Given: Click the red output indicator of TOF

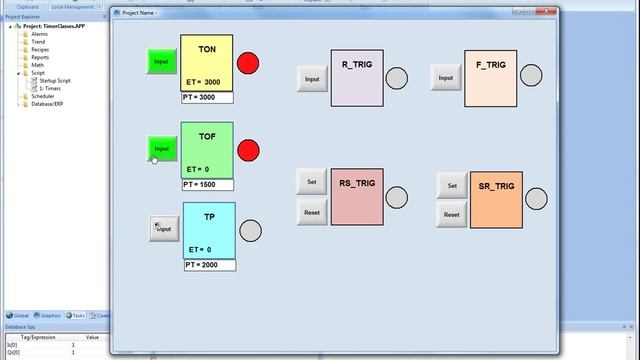Looking at the screenshot, I should coord(248,150).
